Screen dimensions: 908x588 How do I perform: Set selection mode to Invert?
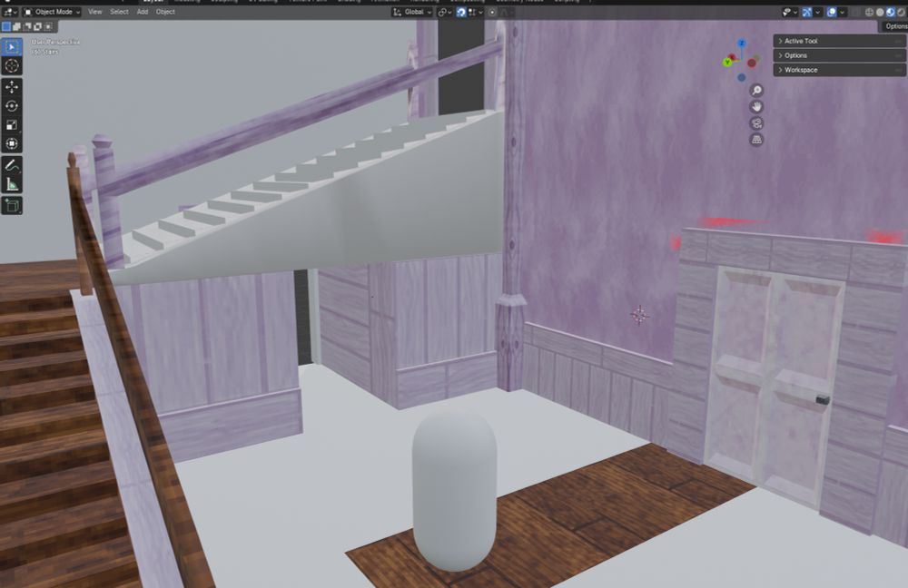coord(37,26)
